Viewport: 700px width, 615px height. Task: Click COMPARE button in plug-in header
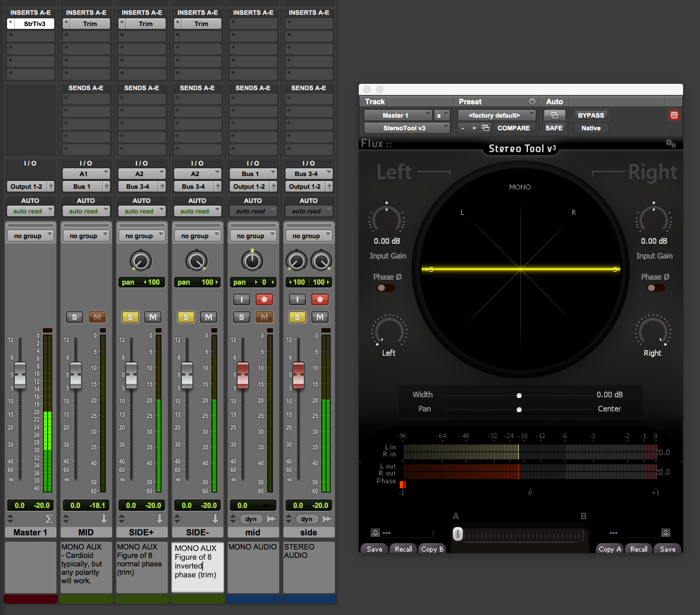click(514, 128)
